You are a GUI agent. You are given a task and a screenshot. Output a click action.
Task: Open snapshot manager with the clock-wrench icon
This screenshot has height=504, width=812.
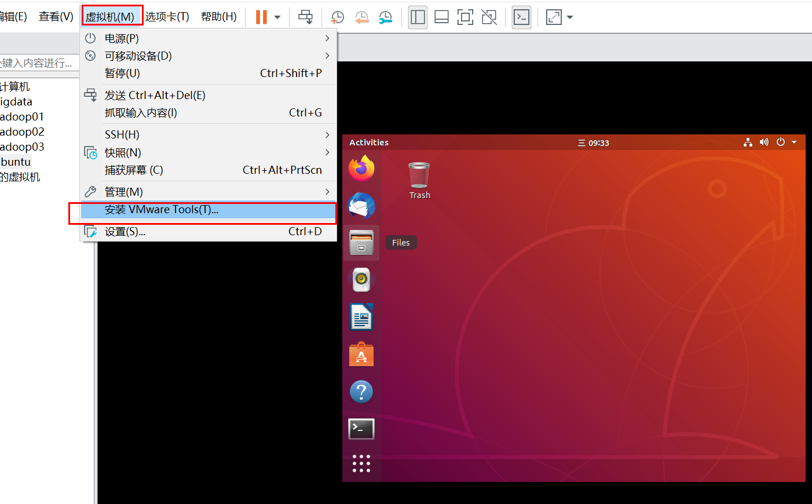385,17
